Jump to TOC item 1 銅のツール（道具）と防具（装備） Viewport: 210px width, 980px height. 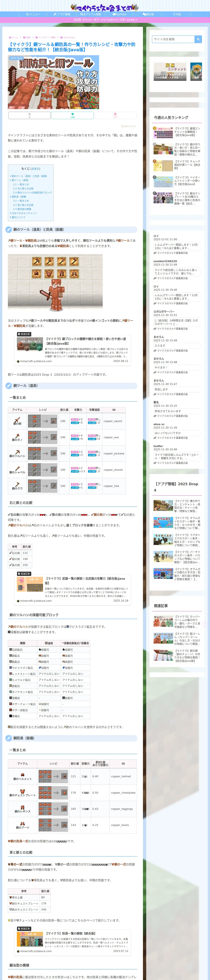point(29,176)
